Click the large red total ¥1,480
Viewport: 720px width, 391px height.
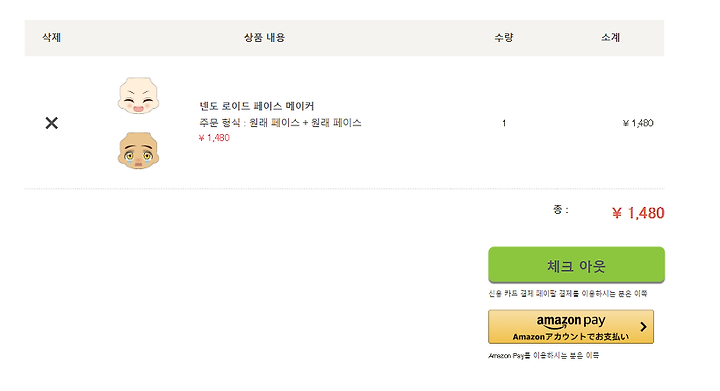tap(638, 213)
